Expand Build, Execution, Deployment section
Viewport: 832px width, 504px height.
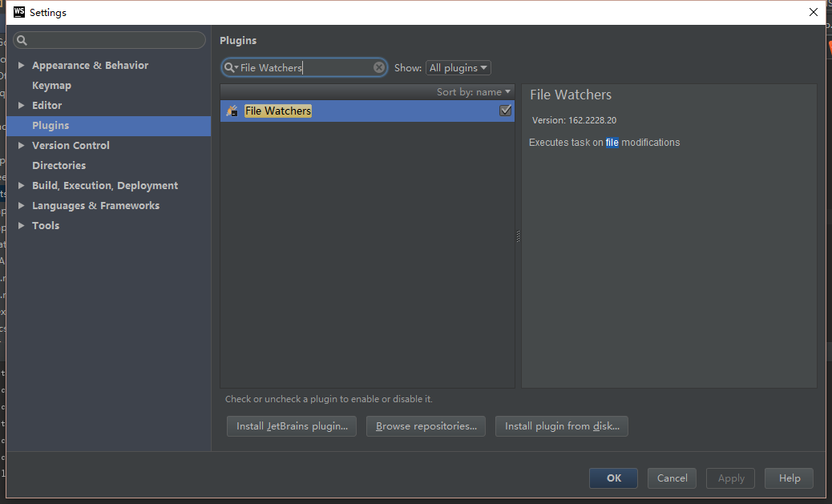[x=21, y=185]
